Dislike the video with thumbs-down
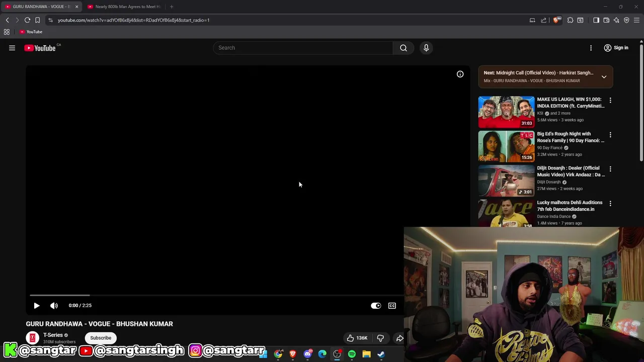This screenshot has width=644, height=362. 380,338
